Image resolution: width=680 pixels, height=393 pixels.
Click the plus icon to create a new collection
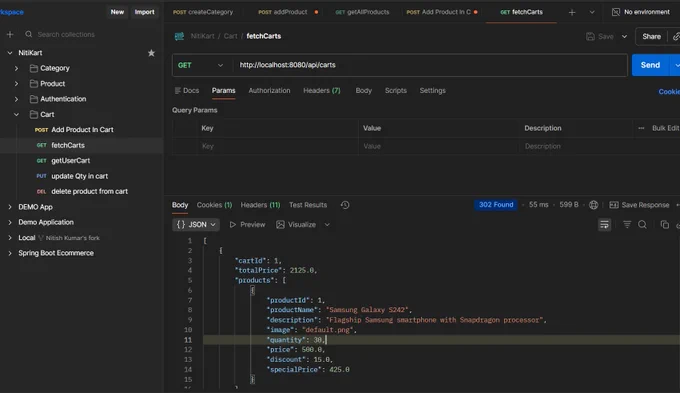point(10,34)
